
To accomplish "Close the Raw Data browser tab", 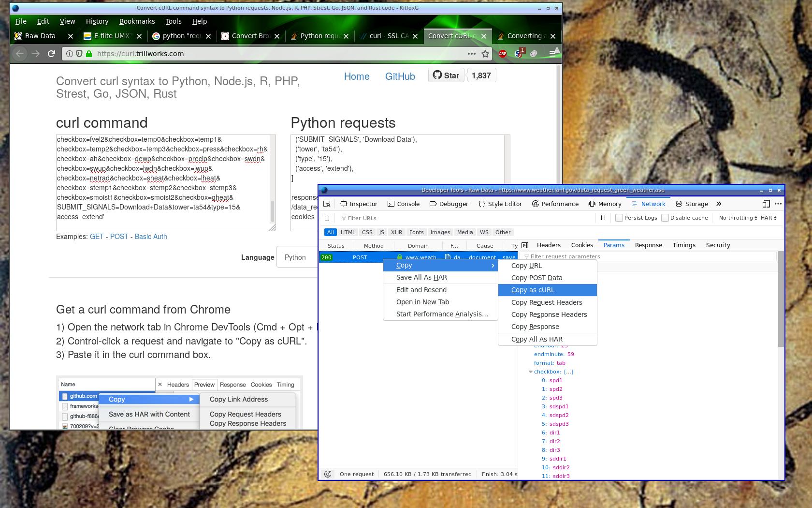I will (x=71, y=36).
